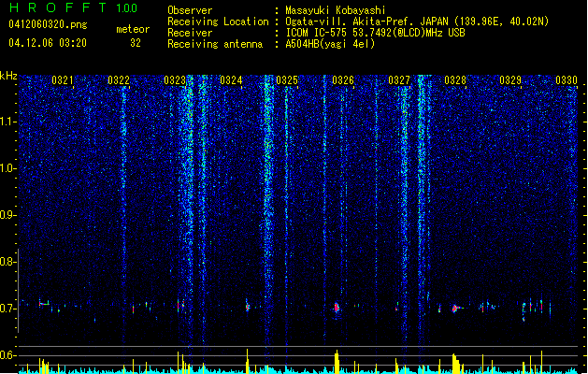The height and width of the screenshot is (374, 588).
Task: Click time marker 0323
Action: click(175, 80)
